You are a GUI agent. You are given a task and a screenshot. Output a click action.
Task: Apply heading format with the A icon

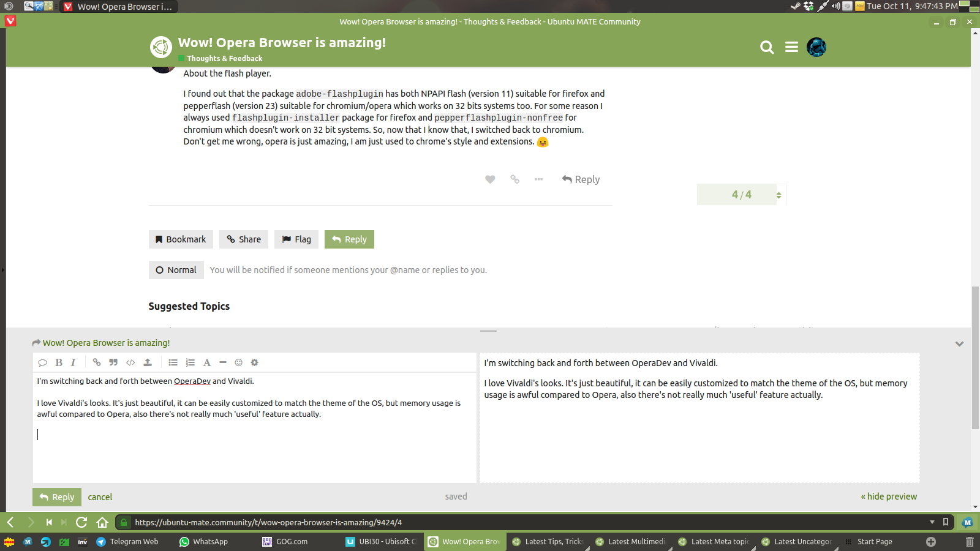(207, 362)
